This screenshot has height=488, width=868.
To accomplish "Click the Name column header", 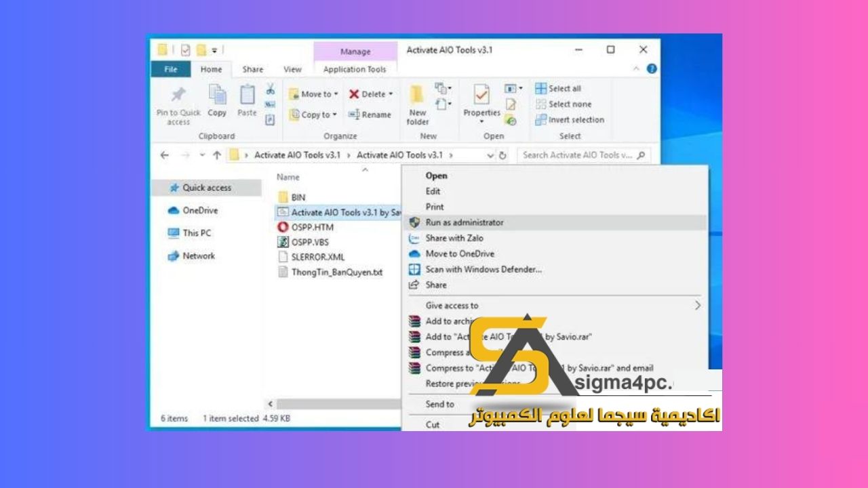I will [x=288, y=177].
